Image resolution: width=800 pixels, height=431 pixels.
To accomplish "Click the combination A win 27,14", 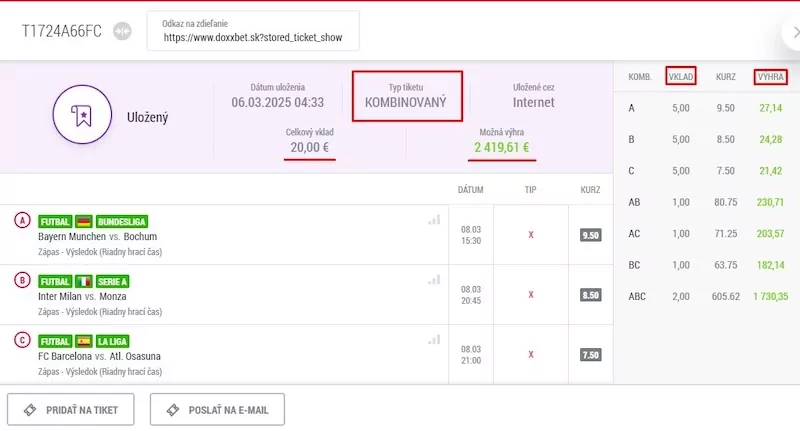I will 770,108.
